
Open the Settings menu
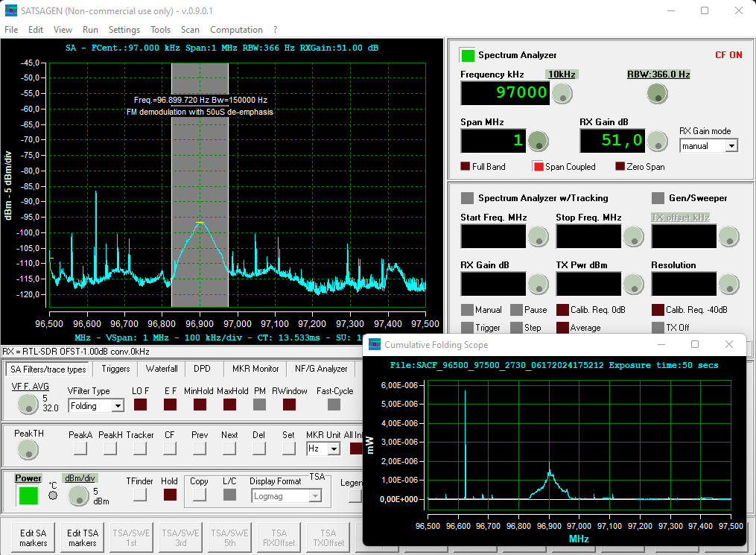click(124, 29)
